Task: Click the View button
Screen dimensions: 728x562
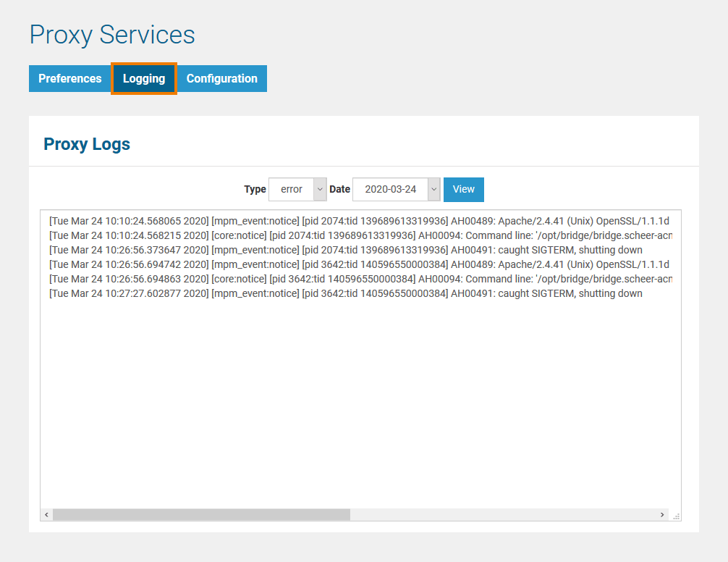Action: (x=463, y=189)
